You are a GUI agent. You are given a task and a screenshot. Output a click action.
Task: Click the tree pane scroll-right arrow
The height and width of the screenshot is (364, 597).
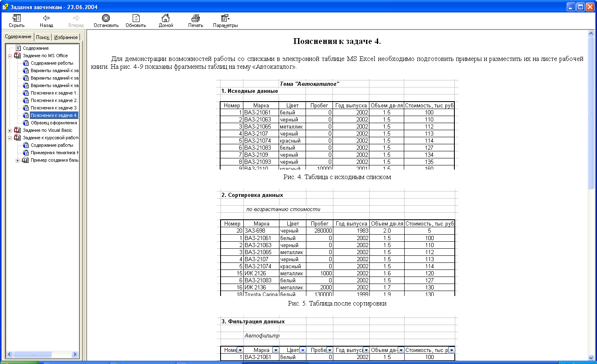point(75,354)
